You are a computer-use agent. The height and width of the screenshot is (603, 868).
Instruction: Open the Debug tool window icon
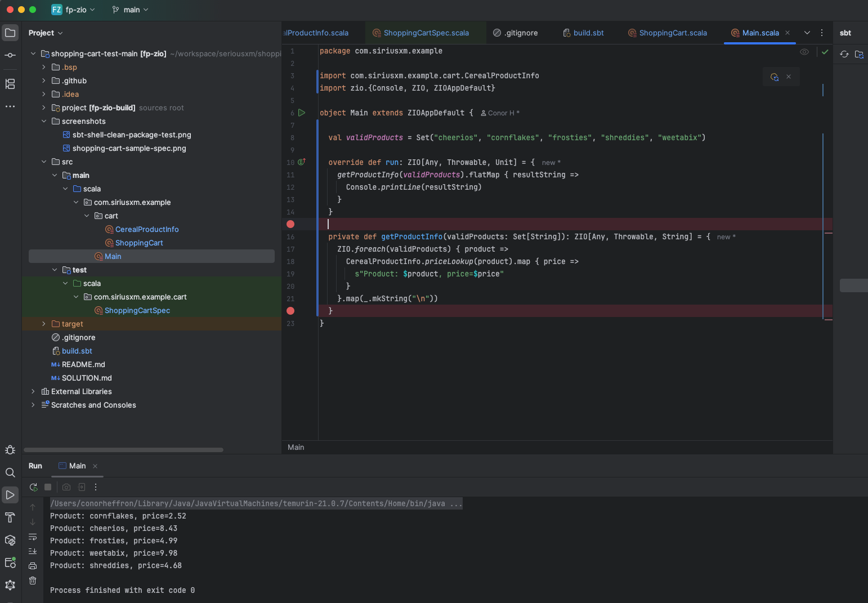pos(10,450)
